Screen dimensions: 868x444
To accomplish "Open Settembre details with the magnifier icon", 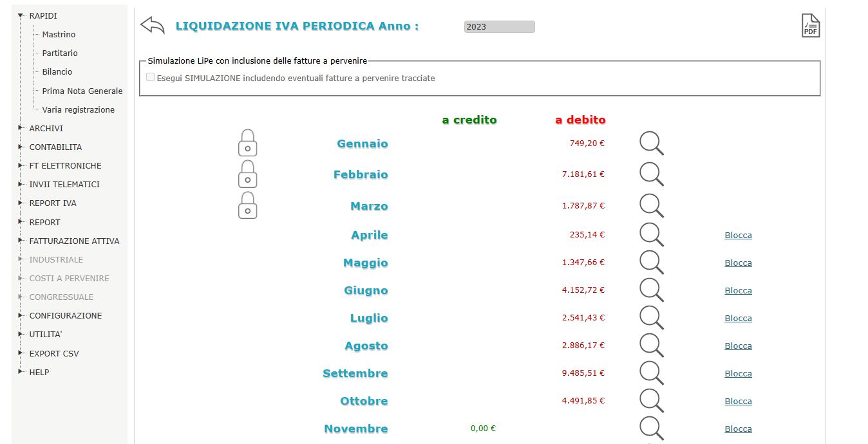I will (651, 373).
